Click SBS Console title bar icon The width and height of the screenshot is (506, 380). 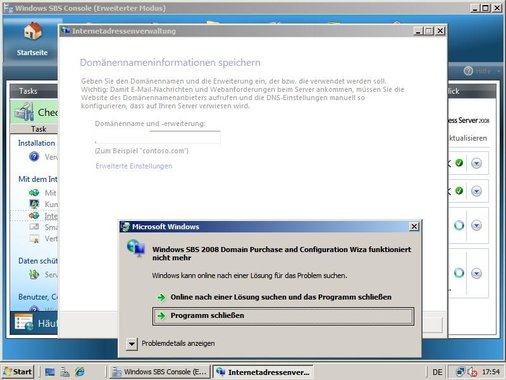(x=8, y=7)
